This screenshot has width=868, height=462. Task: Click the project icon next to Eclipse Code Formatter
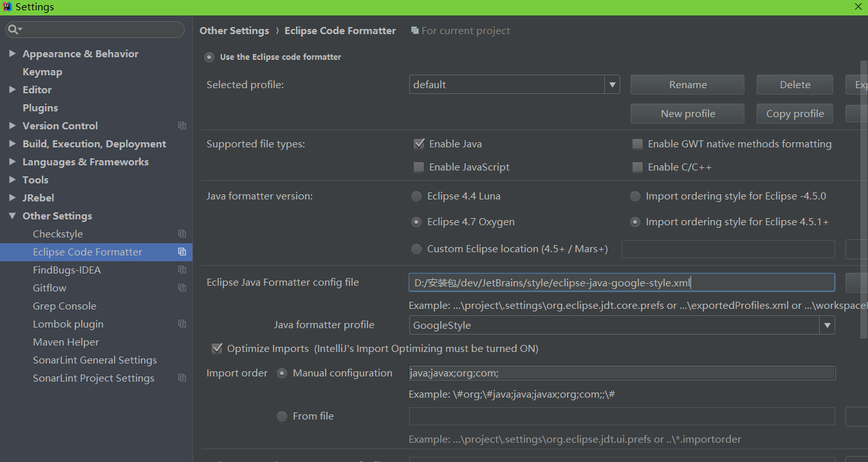181,252
